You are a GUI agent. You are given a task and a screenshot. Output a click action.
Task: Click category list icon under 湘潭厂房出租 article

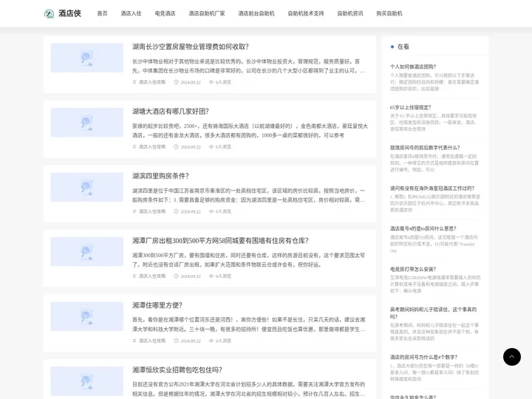point(134,276)
